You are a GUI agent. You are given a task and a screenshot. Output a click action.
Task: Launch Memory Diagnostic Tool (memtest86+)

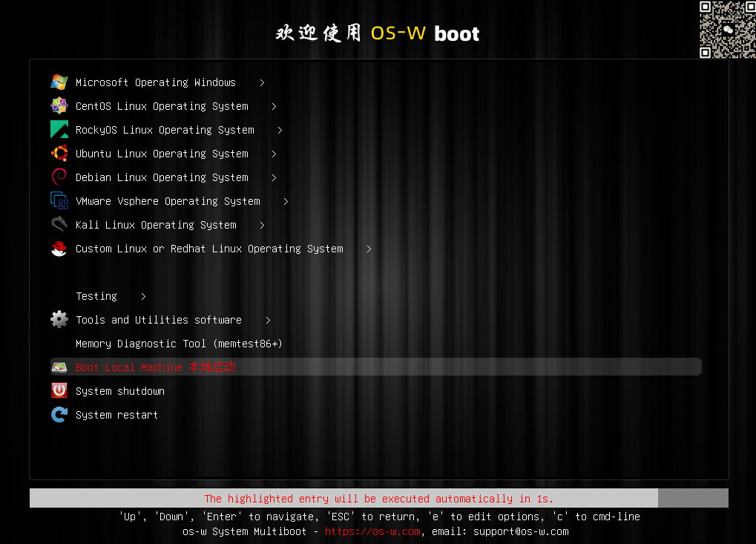tap(179, 344)
